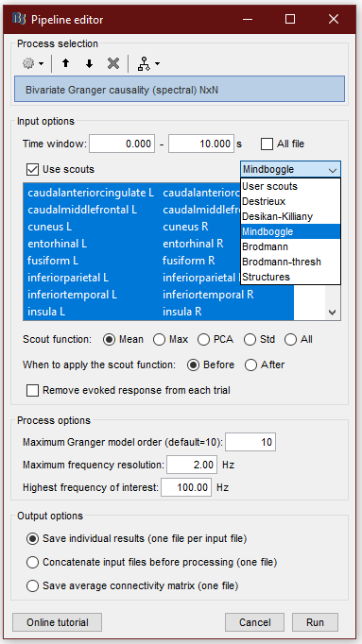Open the Online tutorial
This screenshot has height=644, width=362.
coord(57,622)
